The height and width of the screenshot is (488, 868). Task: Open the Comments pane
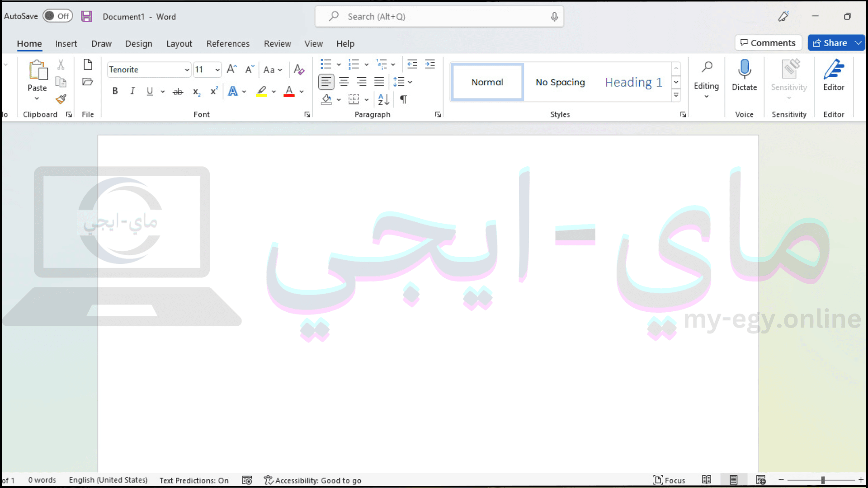[x=768, y=43]
